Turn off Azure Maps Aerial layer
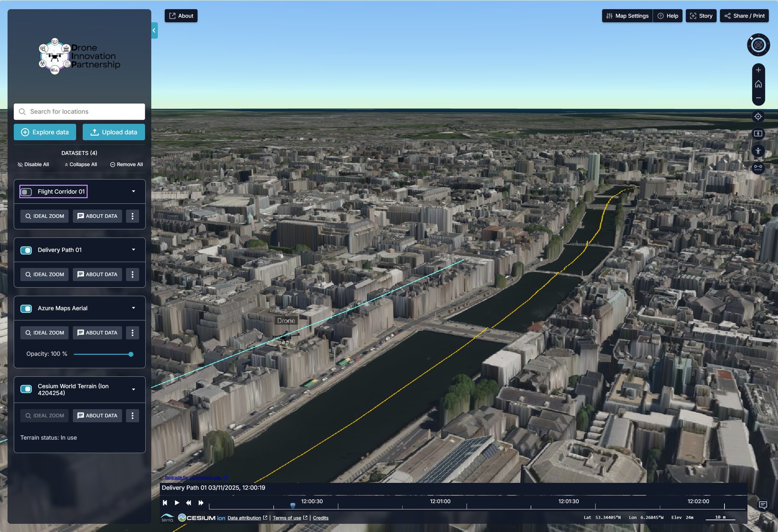 [26, 308]
